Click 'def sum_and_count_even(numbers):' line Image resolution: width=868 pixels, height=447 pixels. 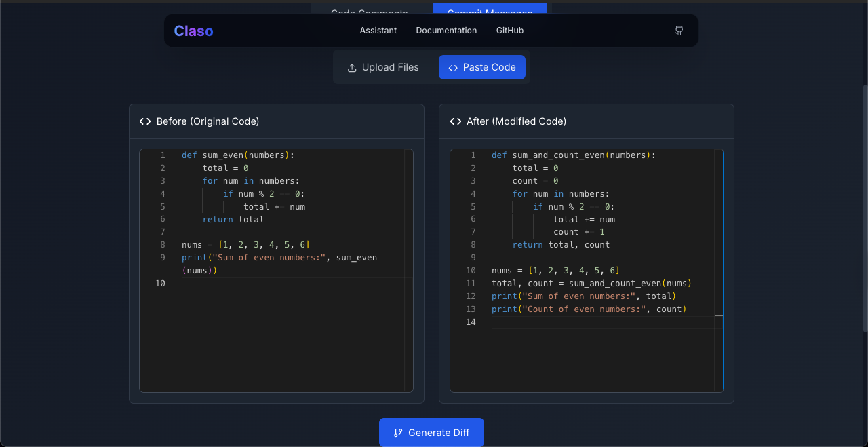[x=574, y=155]
